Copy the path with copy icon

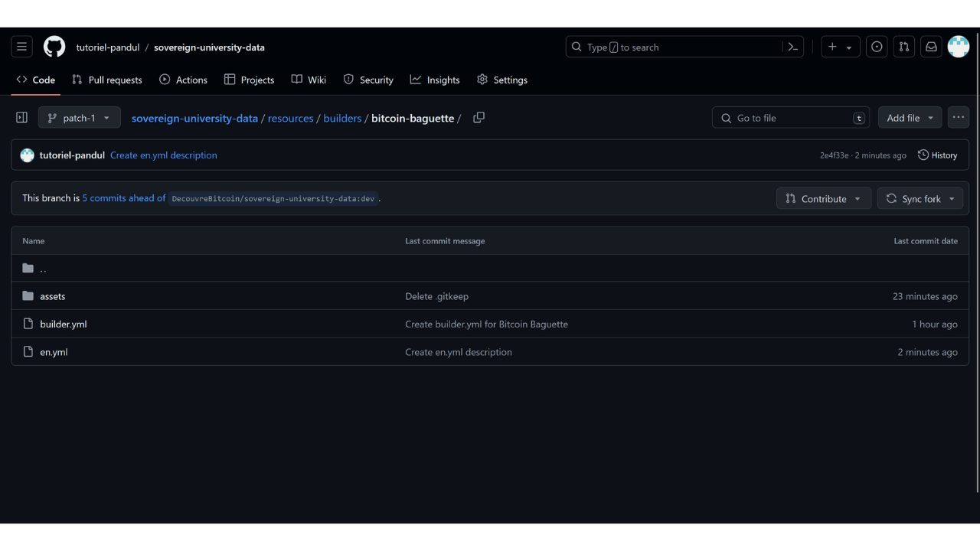[479, 118]
